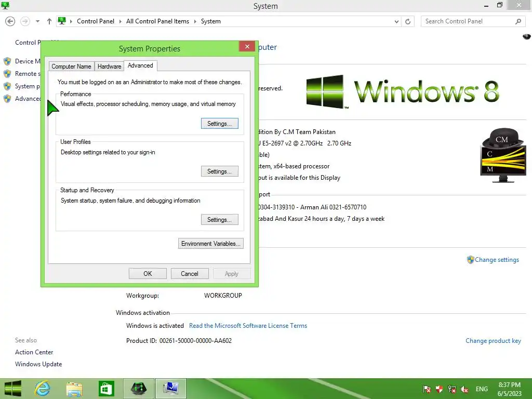This screenshot has width=532, height=399.
Task: Open the Start button on taskbar
Action: [x=12, y=389]
